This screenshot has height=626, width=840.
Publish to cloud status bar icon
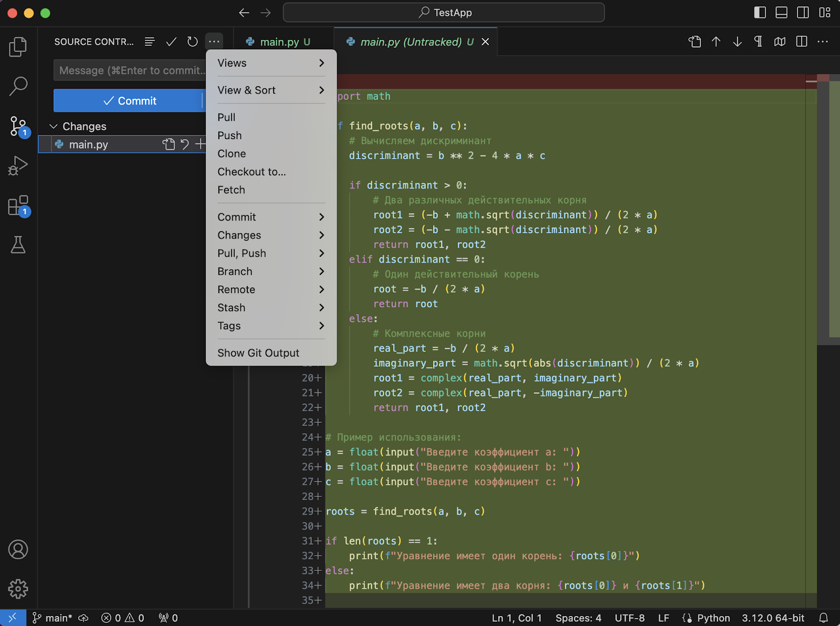83,618
